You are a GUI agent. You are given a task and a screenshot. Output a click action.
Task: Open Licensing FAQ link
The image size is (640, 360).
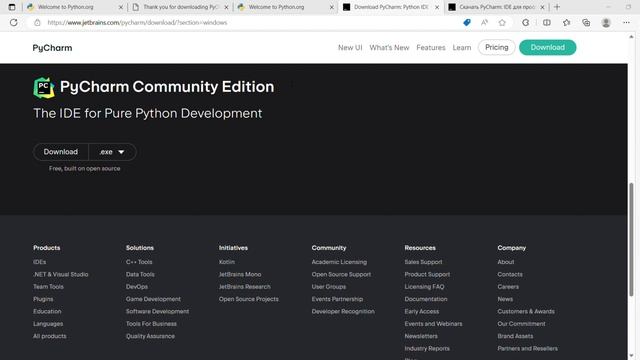(x=424, y=287)
